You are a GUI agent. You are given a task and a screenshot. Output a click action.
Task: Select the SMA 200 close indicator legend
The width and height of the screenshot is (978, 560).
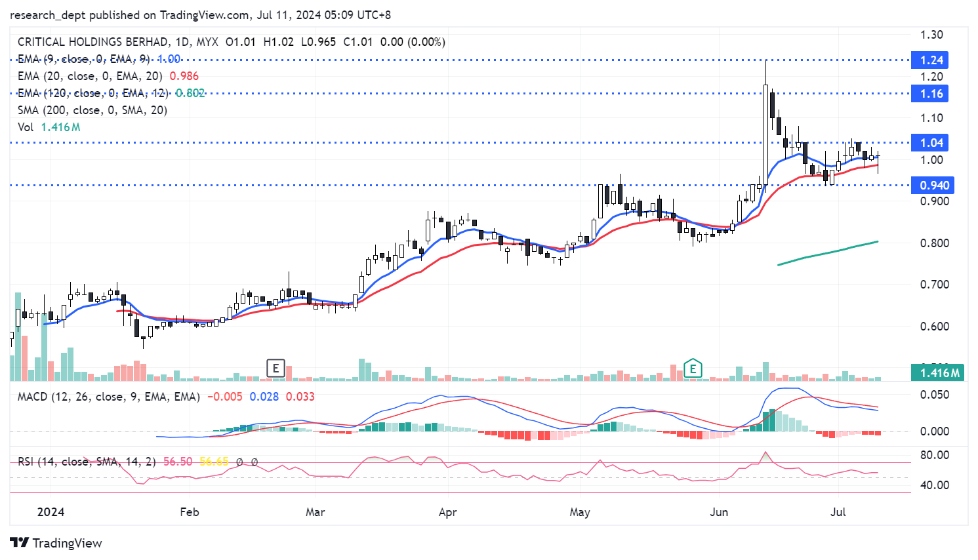tap(92, 110)
